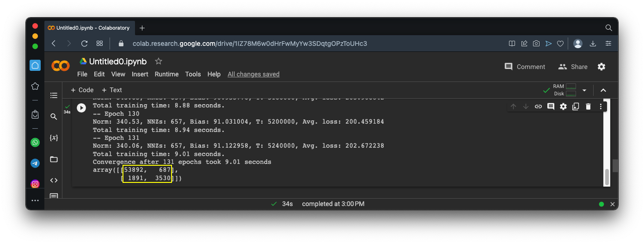Click the address bar URL
This screenshot has width=644, height=244.
[250, 44]
